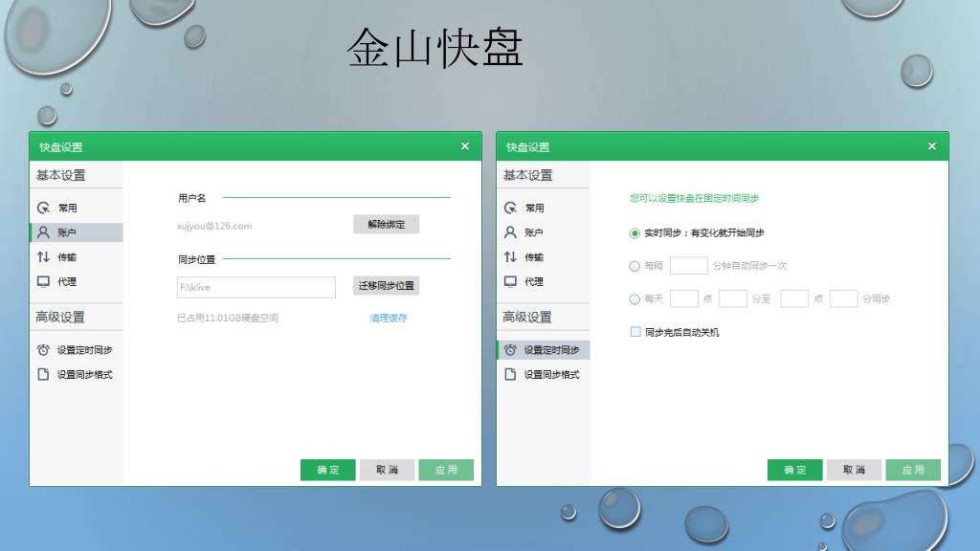Click 传输 arrows icon in right window
The width and height of the screenshot is (980, 551).
tap(510, 256)
